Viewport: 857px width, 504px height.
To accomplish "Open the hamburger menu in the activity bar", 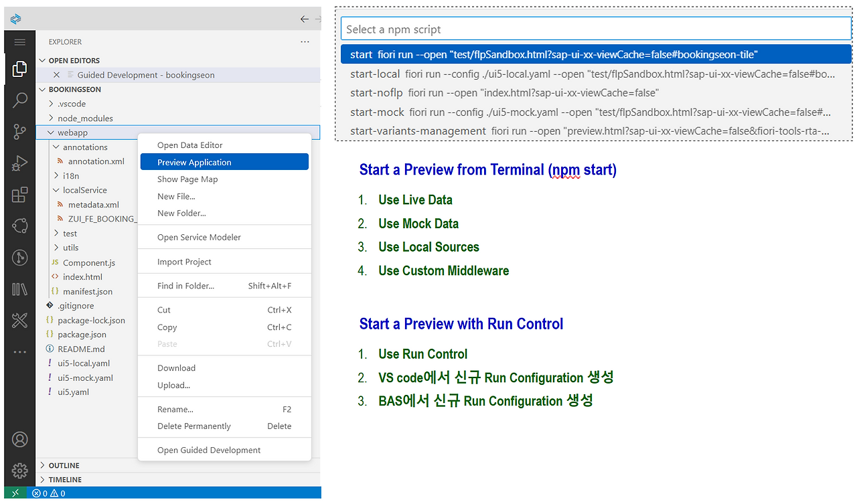I will [19, 42].
